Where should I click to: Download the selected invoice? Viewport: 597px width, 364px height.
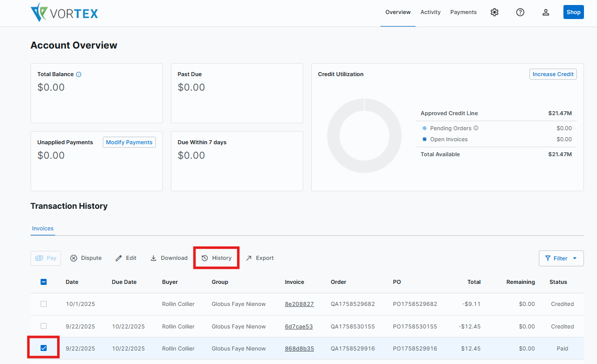[x=169, y=258]
